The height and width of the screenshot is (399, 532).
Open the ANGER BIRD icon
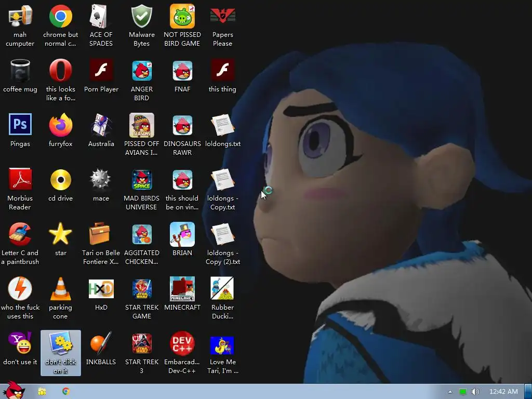click(x=141, y=71)
